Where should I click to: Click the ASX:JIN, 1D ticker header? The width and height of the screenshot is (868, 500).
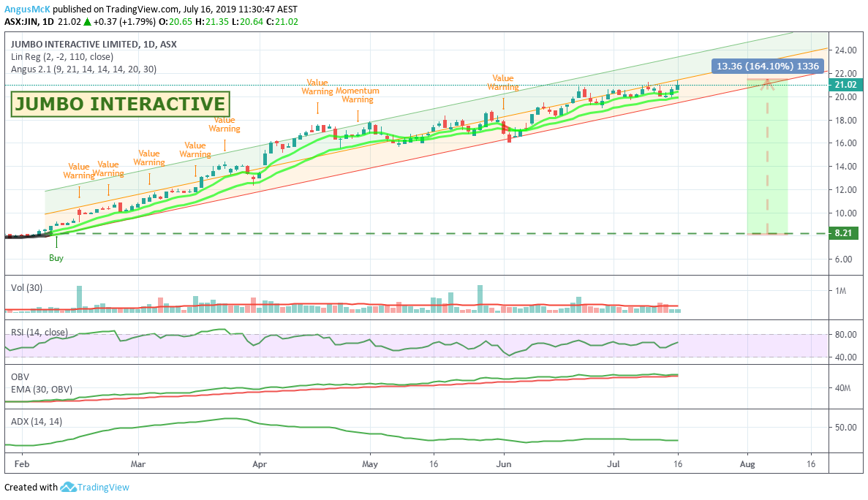pyautogui.click(x=29, y=22)
